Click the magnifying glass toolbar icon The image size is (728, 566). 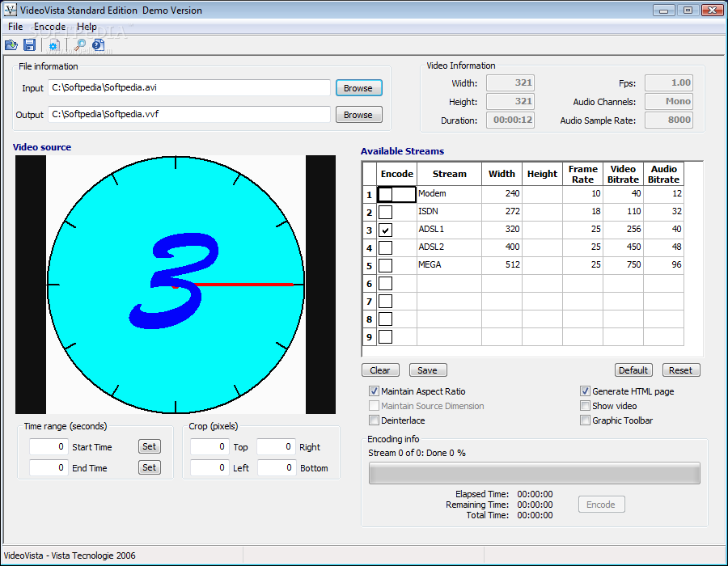click(x=80, y=45)
